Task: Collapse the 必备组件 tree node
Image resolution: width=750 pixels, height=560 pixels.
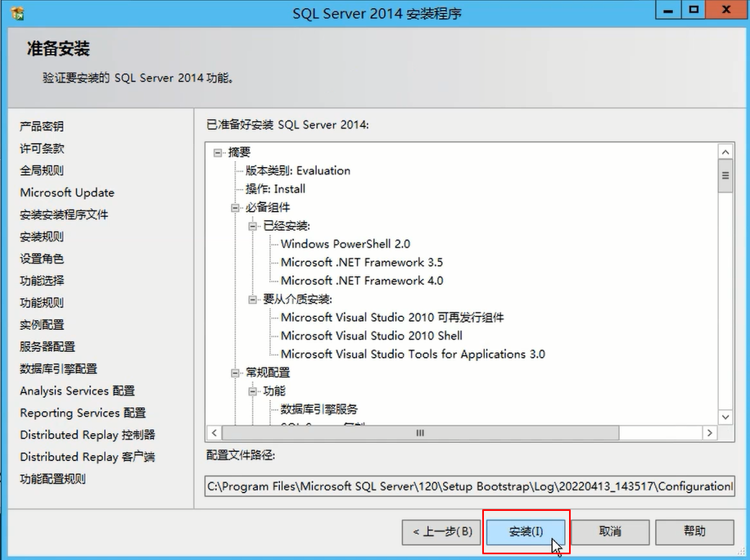Action: [x=235, y=208]
